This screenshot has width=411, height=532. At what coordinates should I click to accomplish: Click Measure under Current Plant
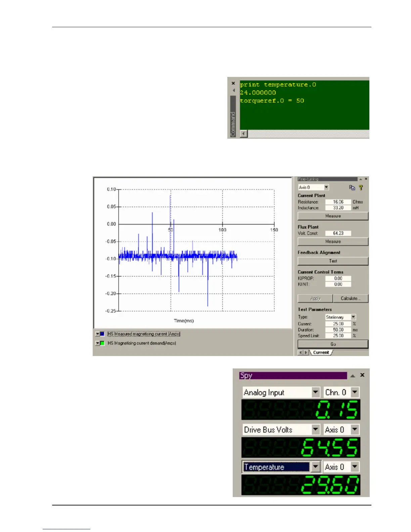[333, 216]
